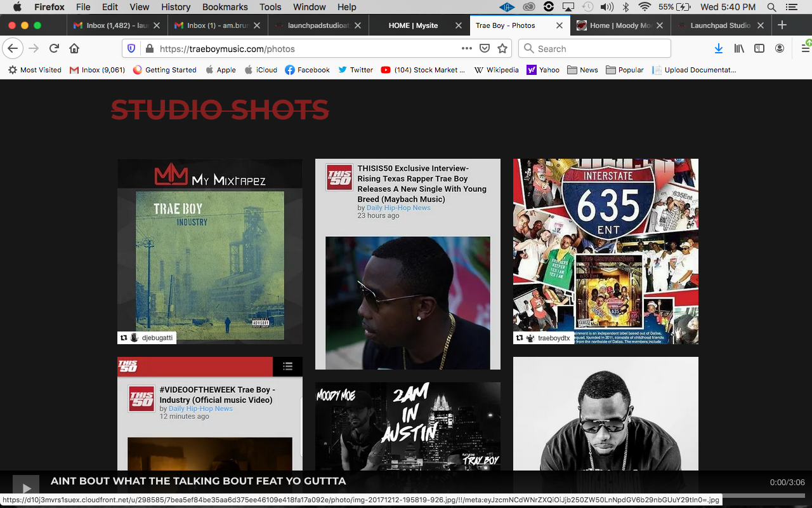Open Getting Started bookmark
The height and width of the screenshot is (508, 812).
pyautogui.click(x=164, y=70)
